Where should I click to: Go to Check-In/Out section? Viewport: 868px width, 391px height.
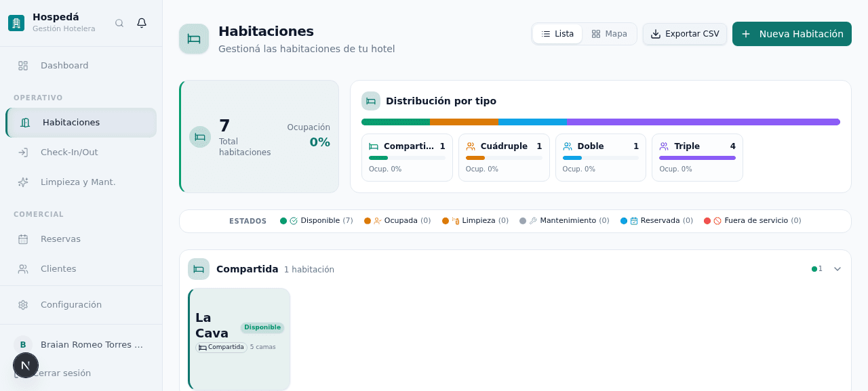coord(81,152)
